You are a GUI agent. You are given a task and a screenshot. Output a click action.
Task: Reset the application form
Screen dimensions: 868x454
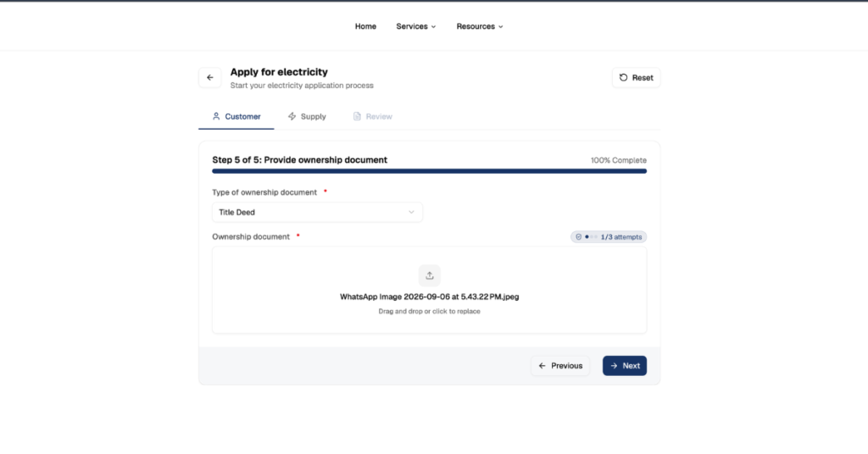tap(636, 77)
